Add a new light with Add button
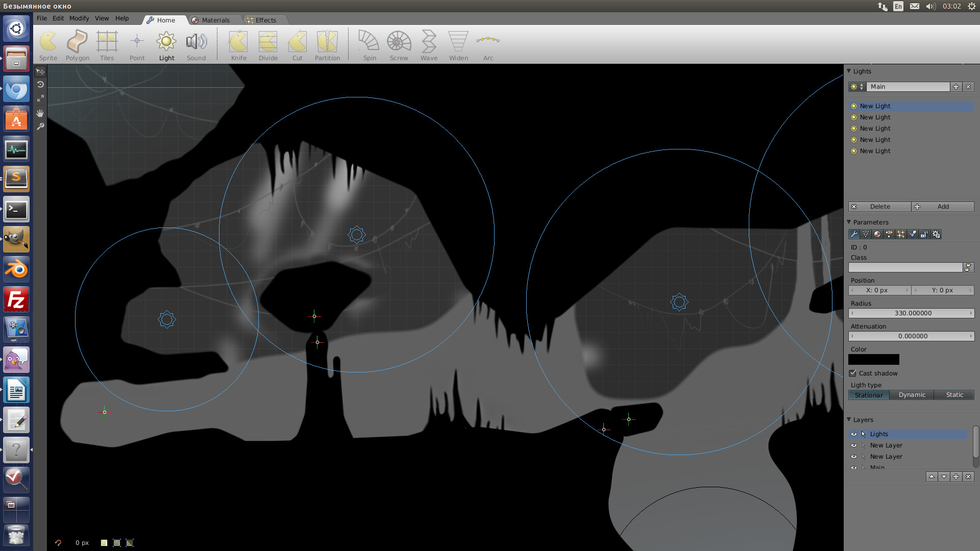The width and height of the screenshot is (980, 551). coord(943,207)
